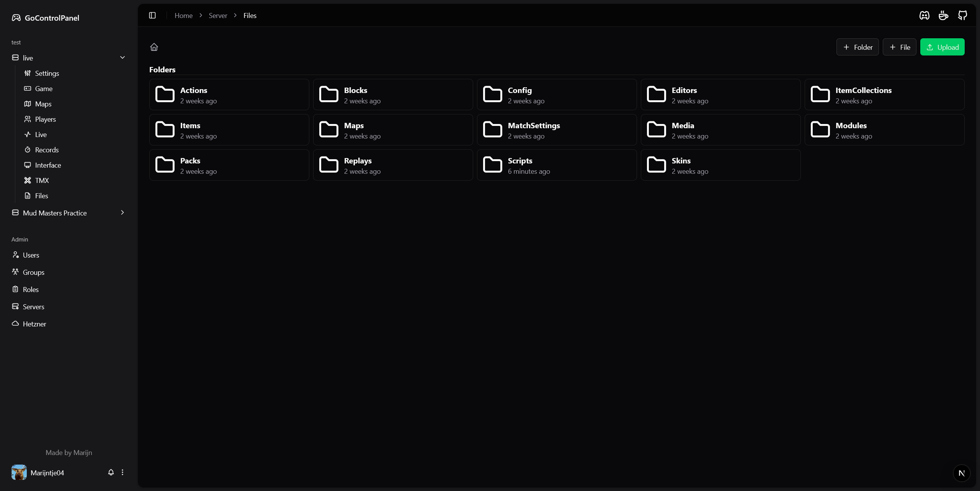This screenshot has width=980, height=491.
Task: Click the GoControlPanel logo
Action: click(x=46, y=18)
